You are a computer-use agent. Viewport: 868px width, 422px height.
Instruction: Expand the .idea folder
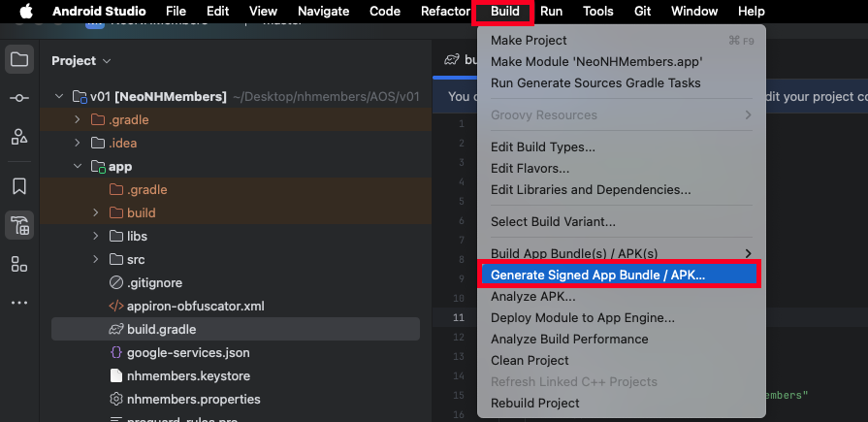coord(78,144)
